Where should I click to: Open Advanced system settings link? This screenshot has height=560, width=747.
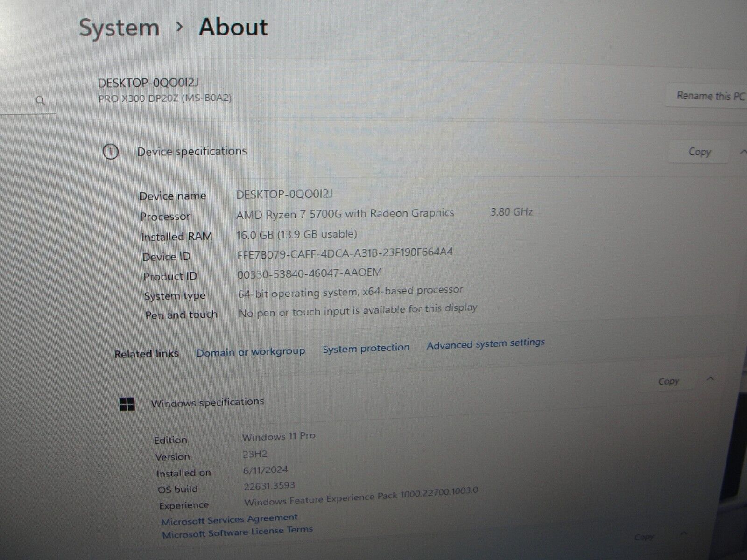click(486, 344)
